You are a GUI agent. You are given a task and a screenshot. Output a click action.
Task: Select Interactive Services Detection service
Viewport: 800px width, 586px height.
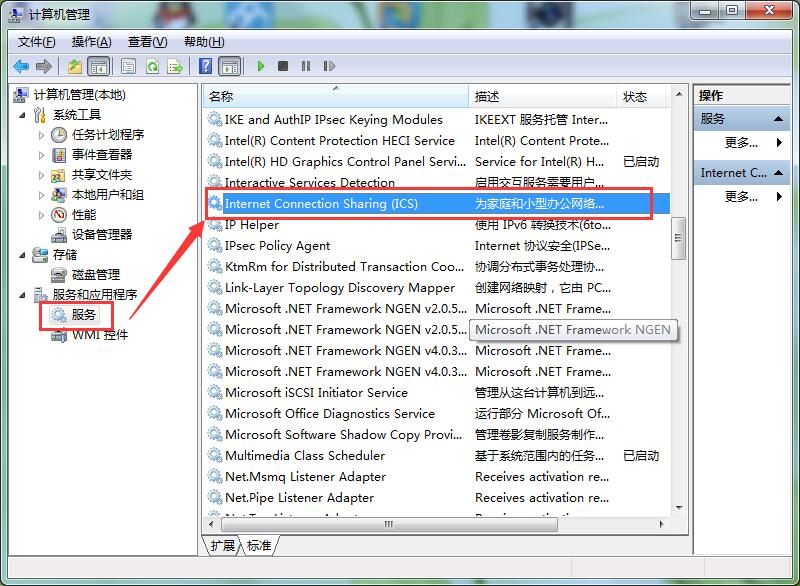(437, 183)
